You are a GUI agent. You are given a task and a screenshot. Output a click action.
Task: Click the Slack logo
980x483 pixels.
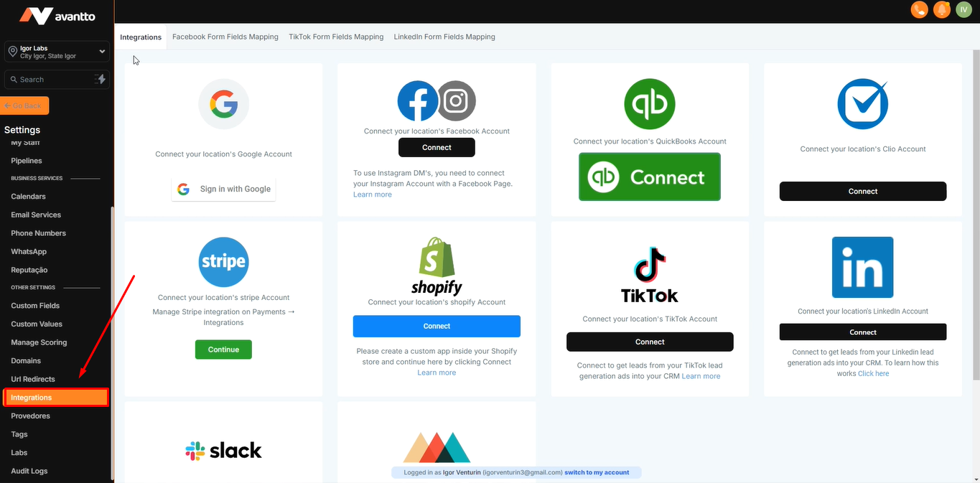tap(223, 451)
